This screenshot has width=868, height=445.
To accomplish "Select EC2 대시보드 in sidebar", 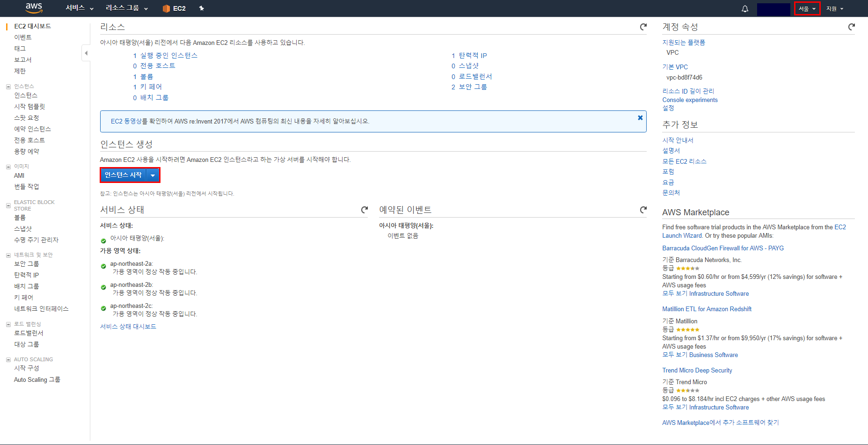I will click(x=32, y=26).
